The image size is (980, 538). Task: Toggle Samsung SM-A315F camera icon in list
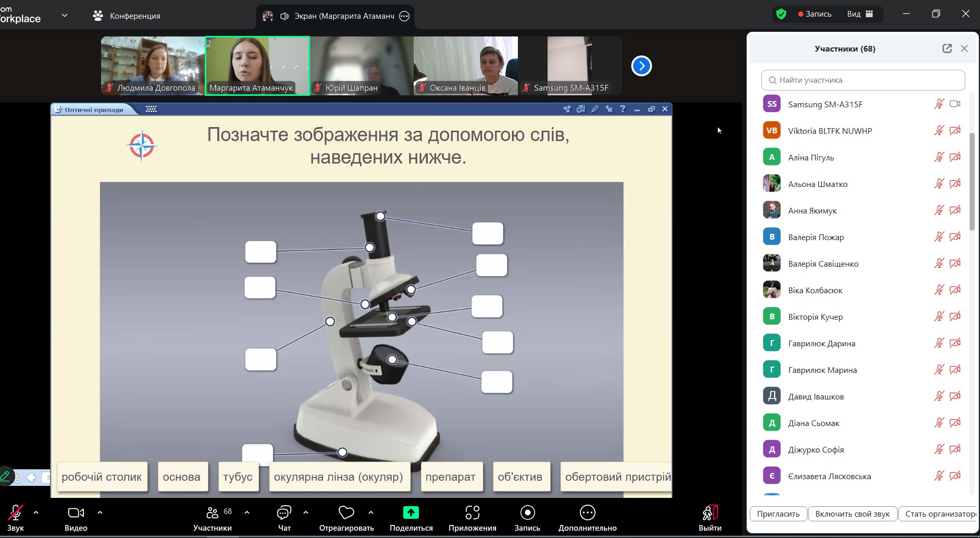tap(954, 104)
